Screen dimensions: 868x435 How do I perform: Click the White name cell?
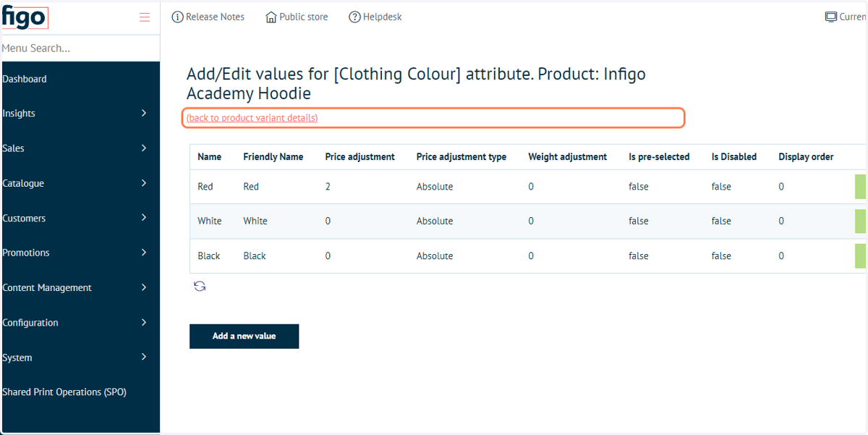coord(210,221)
